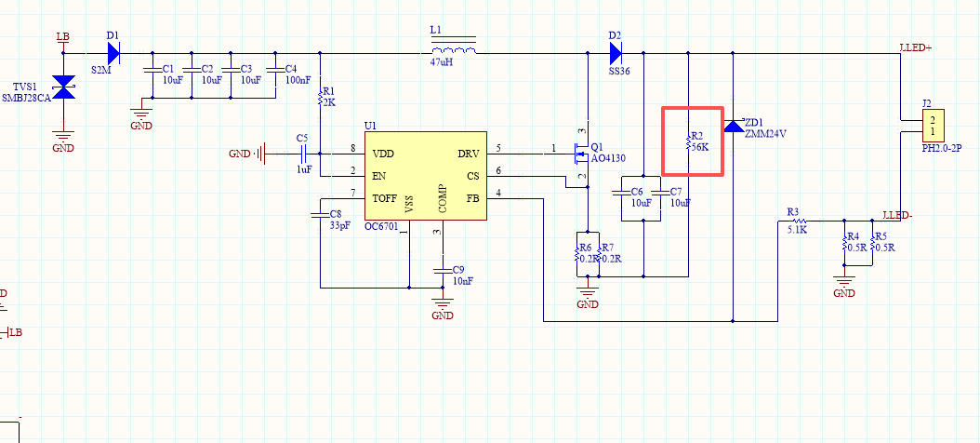Click the C8 33pF capacitor
Viewport: 980px width, 443px height.
coord(320,216)
